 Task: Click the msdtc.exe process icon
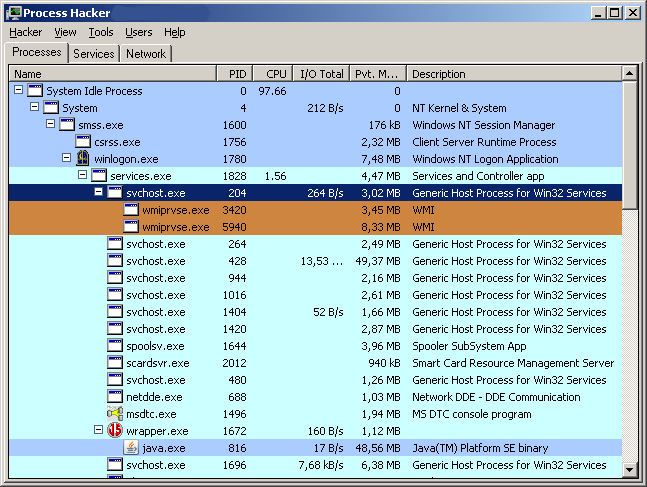click(x=115, y=413)
